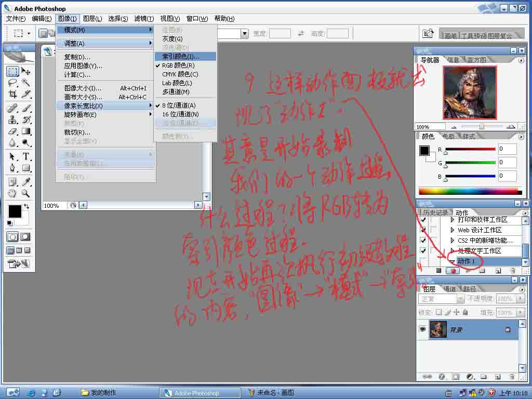The image size is (532, 399).
Task: Click the navigator image thumbnail preview
Action: tap(470, 93)
